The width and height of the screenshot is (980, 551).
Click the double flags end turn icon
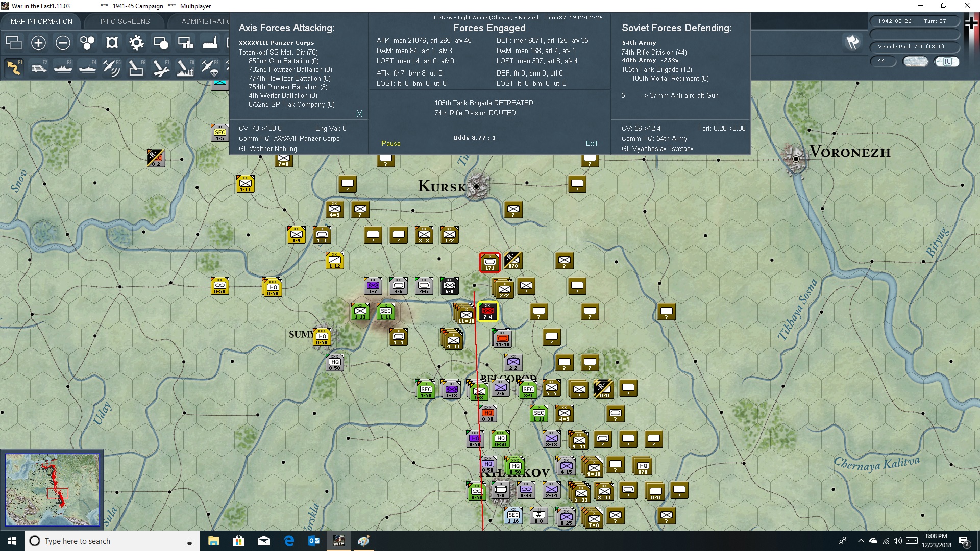coord(852,42)
